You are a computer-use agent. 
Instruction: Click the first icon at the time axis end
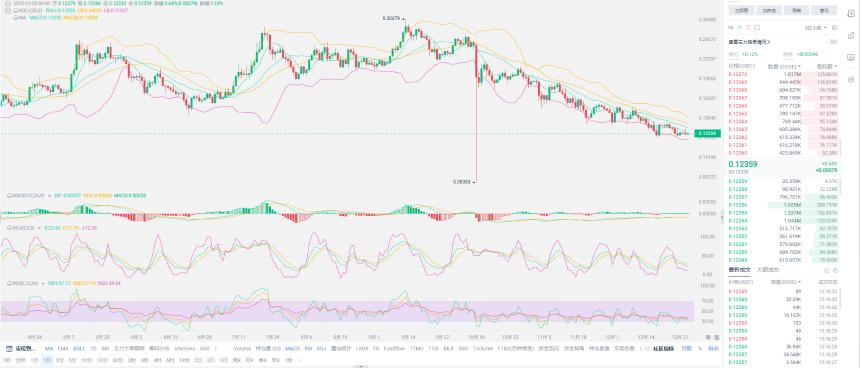[x=709, y=337]
